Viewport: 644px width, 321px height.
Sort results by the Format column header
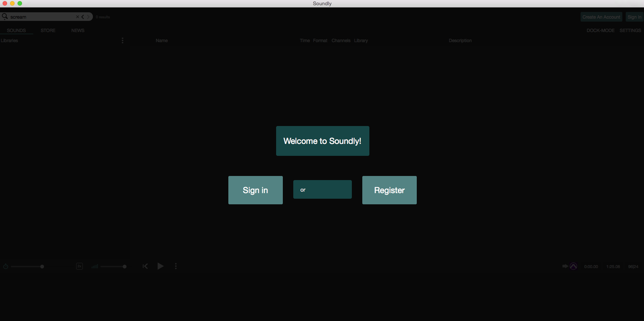[x=320, y=41]
